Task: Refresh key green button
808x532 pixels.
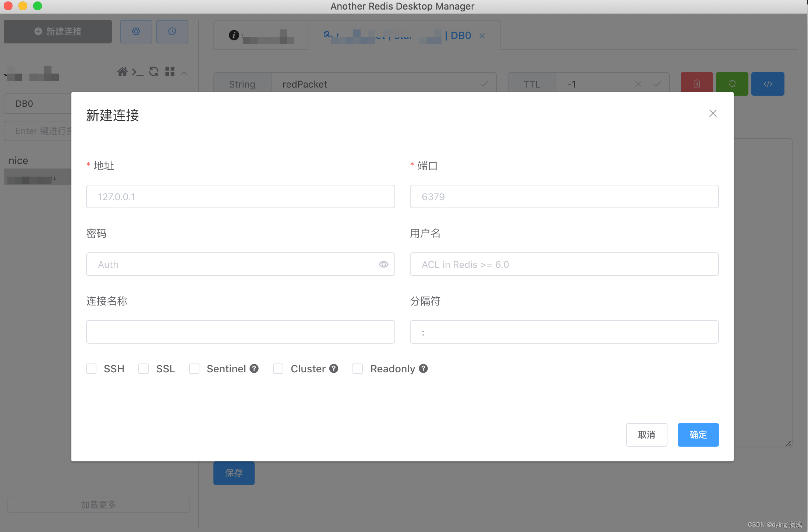Action: 732,84
